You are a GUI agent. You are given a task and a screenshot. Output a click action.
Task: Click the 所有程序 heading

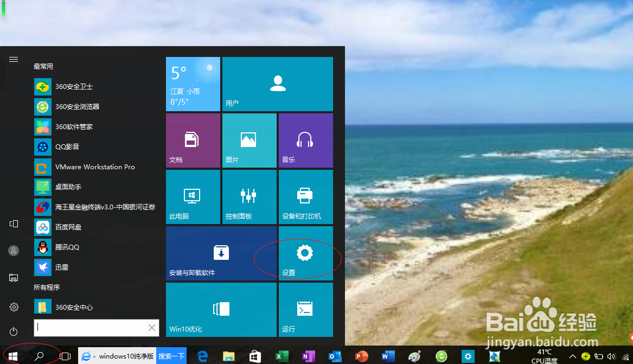pyautogui.click(x=47, y=288)
